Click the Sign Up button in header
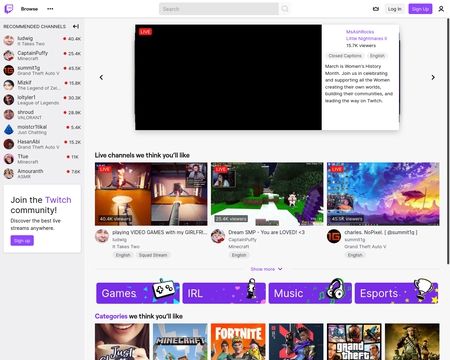The height and width of the screenshot is (360, 450). [x=420, y=9]
